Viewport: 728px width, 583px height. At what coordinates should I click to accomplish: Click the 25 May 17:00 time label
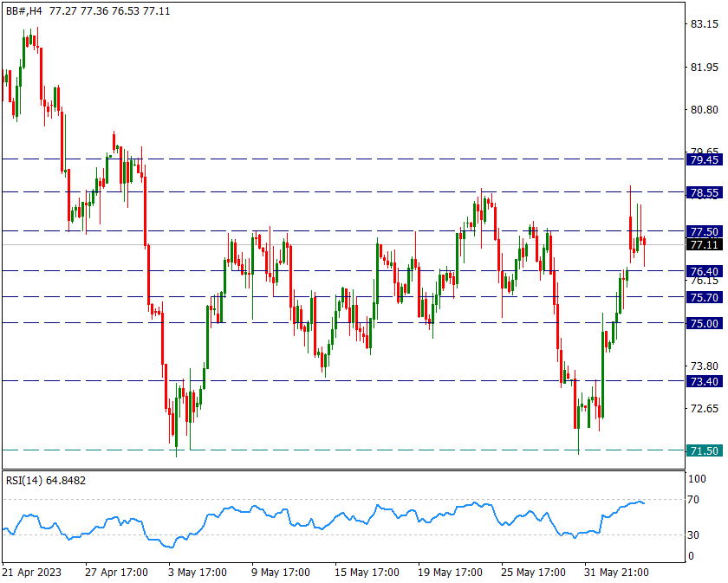533,573
